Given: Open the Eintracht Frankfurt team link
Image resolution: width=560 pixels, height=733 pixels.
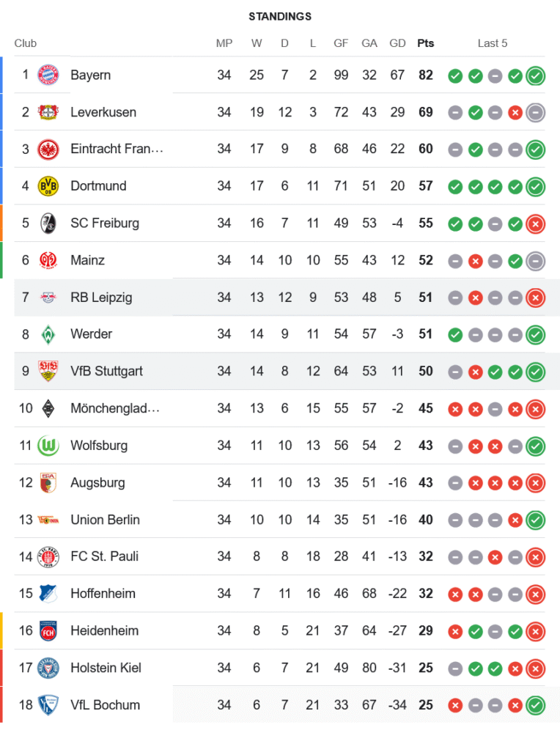Looking at the screenshot, I should [x=117, y=149].
